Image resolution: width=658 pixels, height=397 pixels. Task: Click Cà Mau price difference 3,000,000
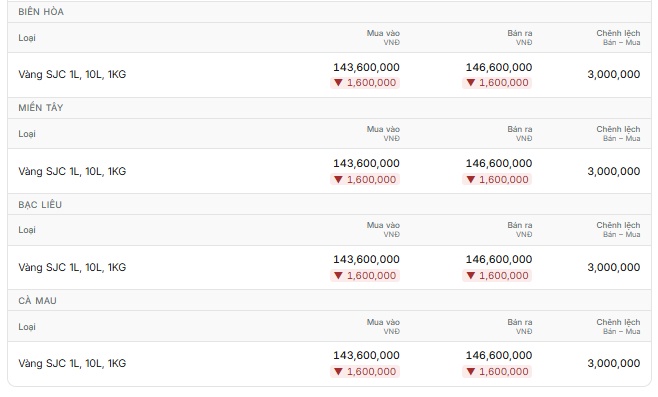tap(614, 363)
